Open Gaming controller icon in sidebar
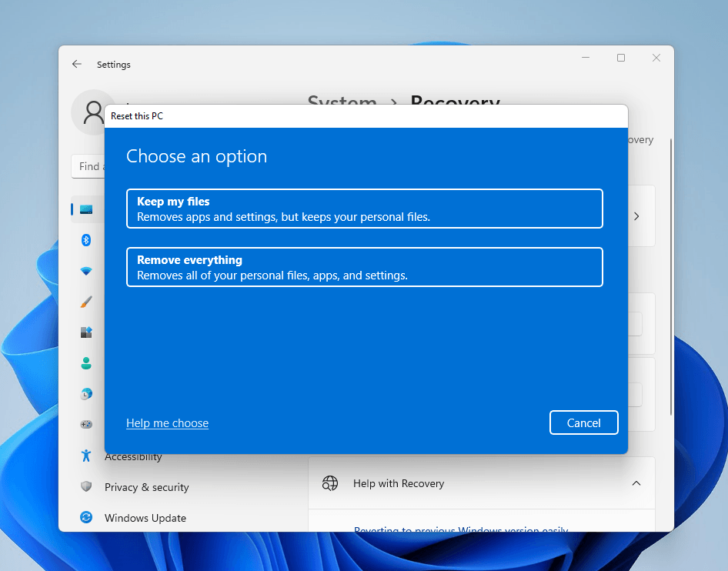 [86, 424]
